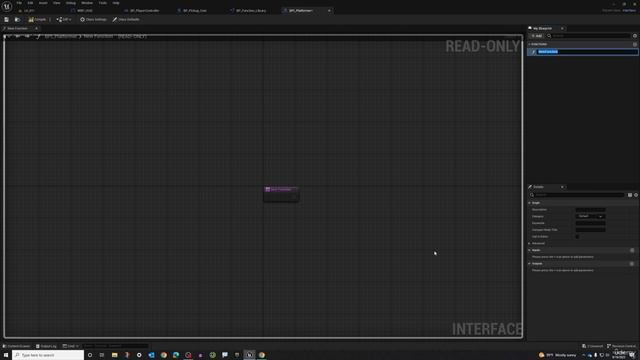Open the Content Drawer
The image size is (640, 360).
pos(16,346)
